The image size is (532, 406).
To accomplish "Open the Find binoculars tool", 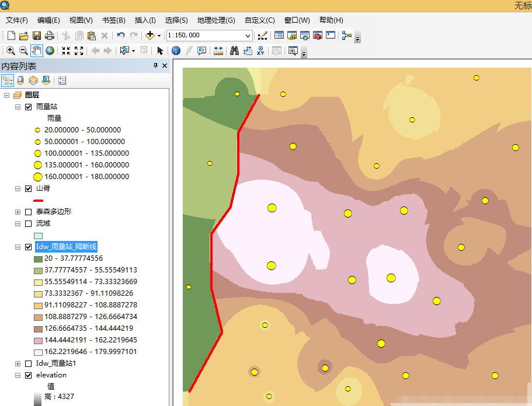I will (234, 51).
